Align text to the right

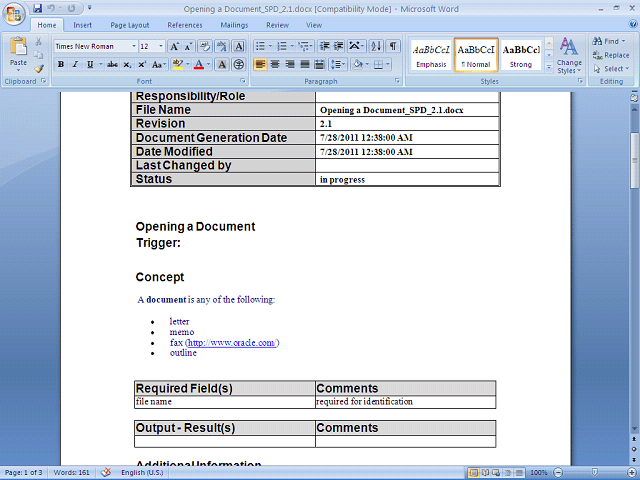point(290,64)
